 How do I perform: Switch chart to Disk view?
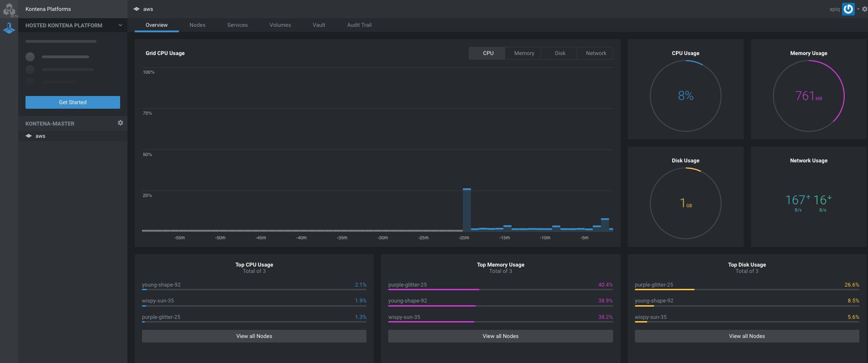(x=560, y=53)
